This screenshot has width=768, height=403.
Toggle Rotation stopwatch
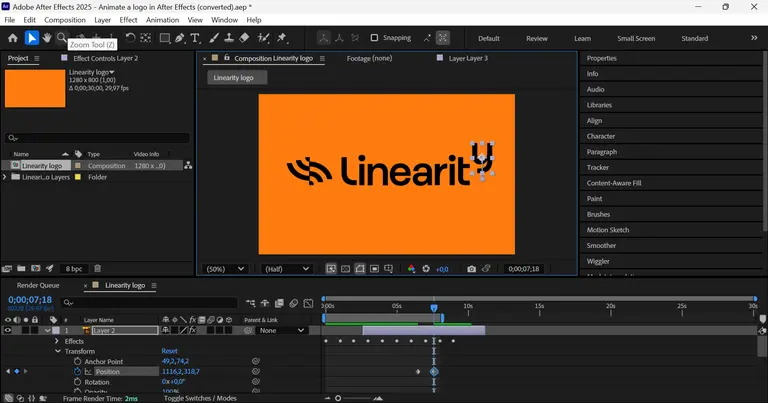click(x=77, y=381)
